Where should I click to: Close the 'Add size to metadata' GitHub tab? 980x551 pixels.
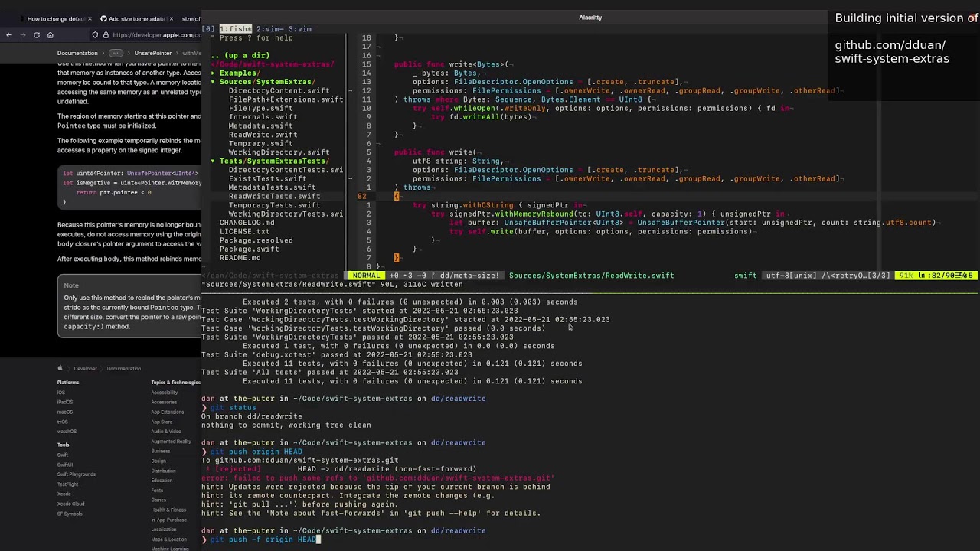pyautogui.click(x=171, y=18)
